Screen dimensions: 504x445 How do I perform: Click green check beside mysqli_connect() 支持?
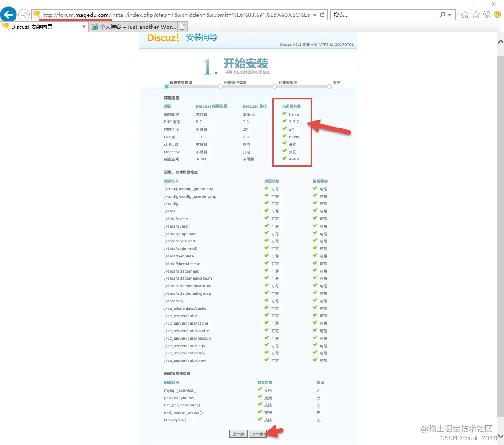tap(260, 389)
